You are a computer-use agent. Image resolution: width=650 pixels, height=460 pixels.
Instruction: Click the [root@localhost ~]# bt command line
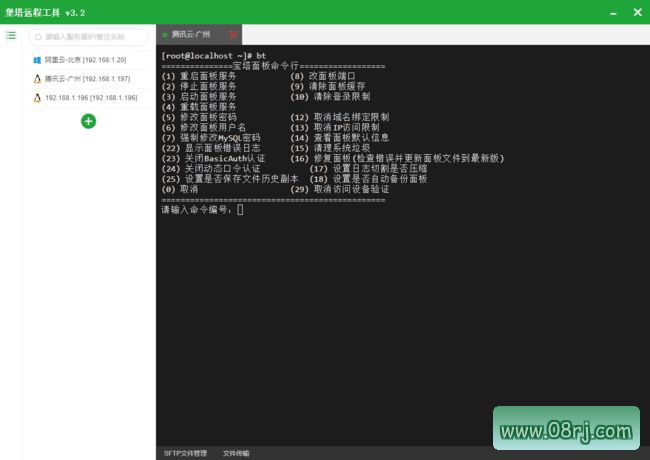tap(213, 56)
